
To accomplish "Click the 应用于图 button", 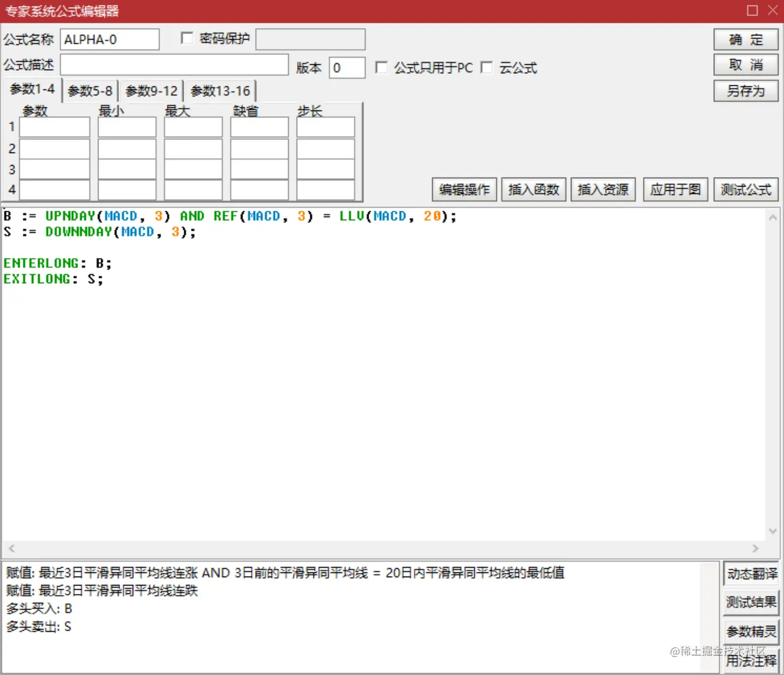I will click(675, 190).
